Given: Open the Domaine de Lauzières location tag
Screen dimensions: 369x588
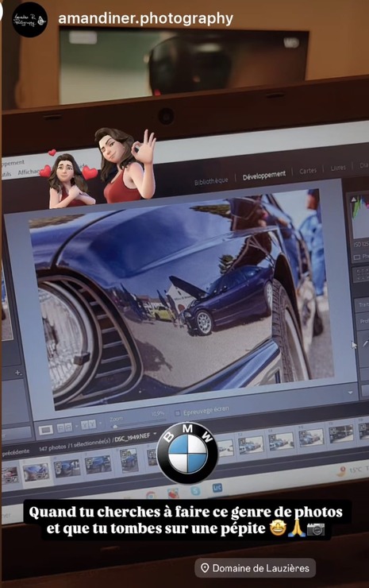Looking at the screenshot, I should click(255, 568).
